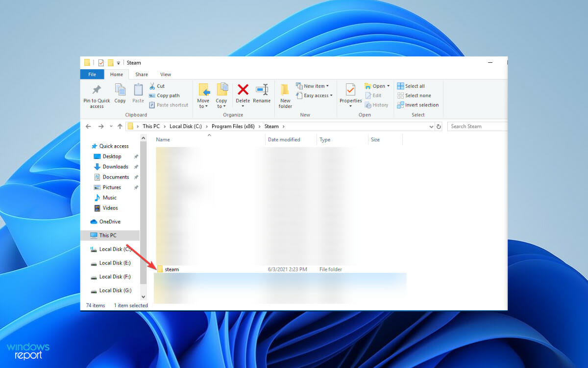Open Documents in the navigation pane
The width and height of the screenshot is (588, 368).
tap(112, 177)
